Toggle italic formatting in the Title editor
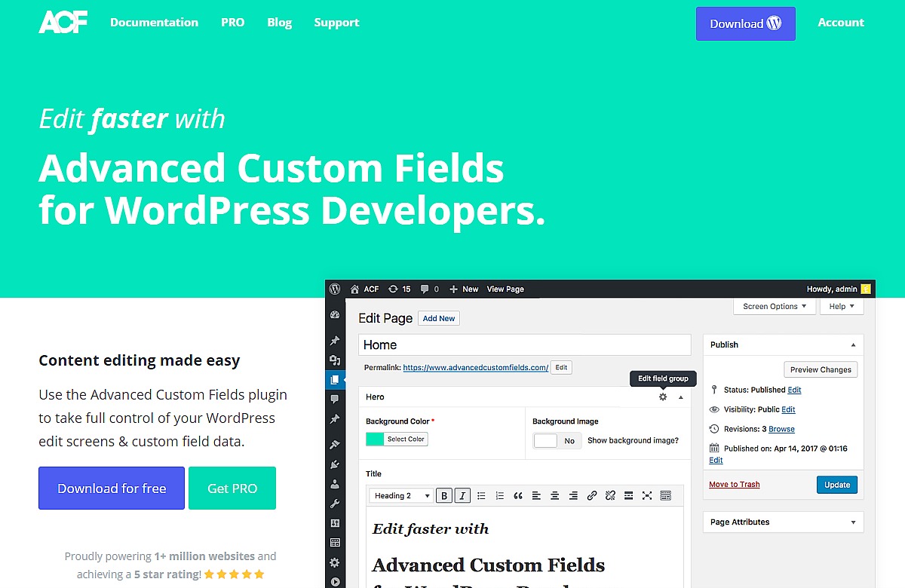 click(x=462, y=495)
